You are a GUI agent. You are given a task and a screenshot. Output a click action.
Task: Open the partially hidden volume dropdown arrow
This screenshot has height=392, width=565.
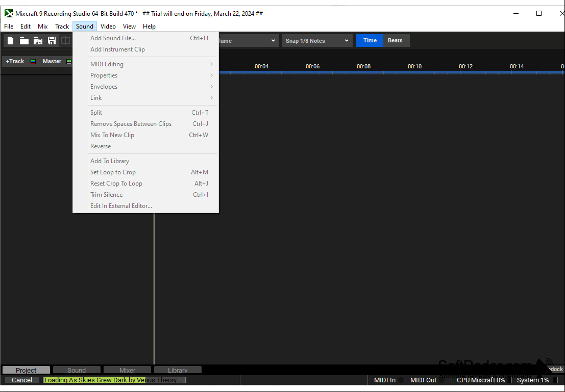(273, 41)
